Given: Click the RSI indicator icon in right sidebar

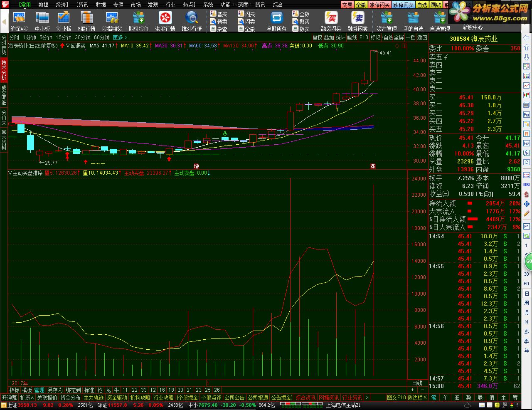Looking at the screenshot, I should [527, 185].
